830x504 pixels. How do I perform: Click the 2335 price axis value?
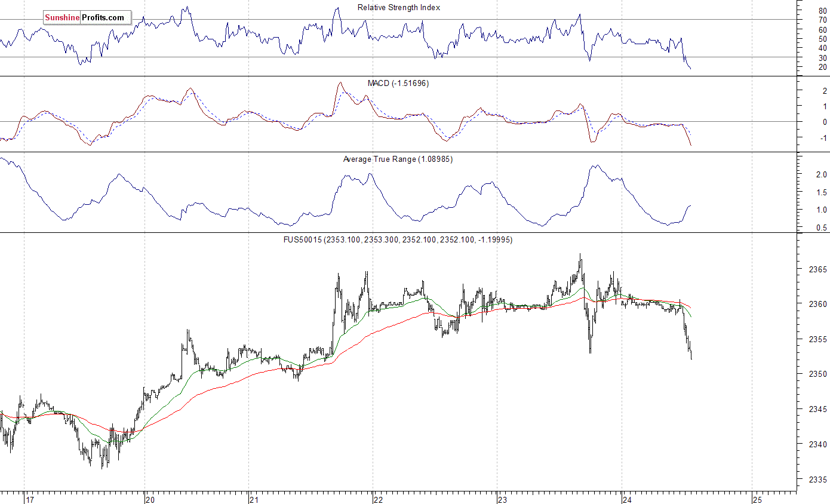(x=817, y=480)
